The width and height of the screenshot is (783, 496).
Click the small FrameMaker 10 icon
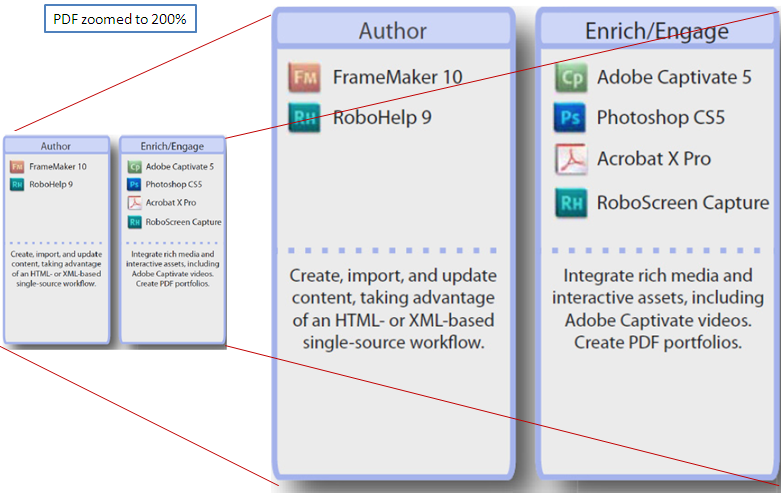tap(17, 166)
